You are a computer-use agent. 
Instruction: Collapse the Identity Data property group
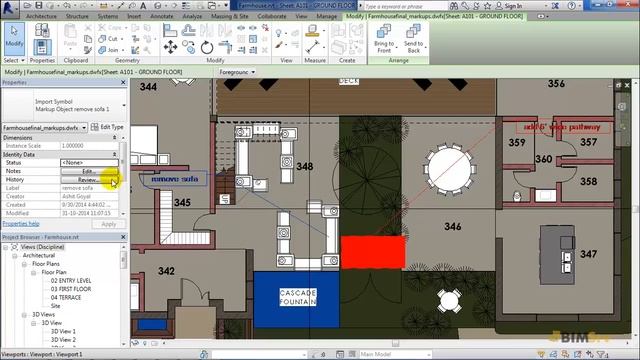coord(114,155)
